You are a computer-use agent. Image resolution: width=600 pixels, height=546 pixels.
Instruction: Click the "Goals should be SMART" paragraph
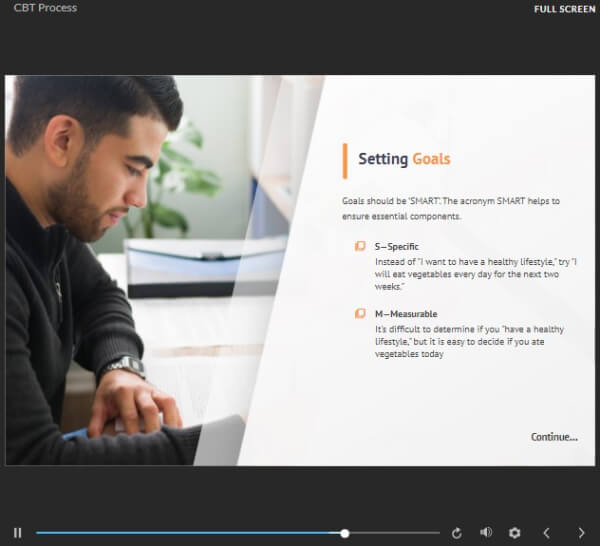point(450,207)
